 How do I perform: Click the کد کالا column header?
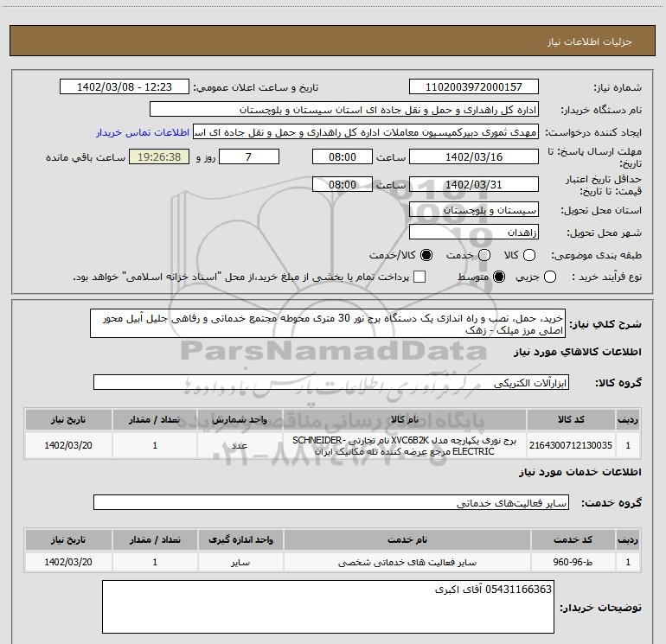tap(571, 419)
